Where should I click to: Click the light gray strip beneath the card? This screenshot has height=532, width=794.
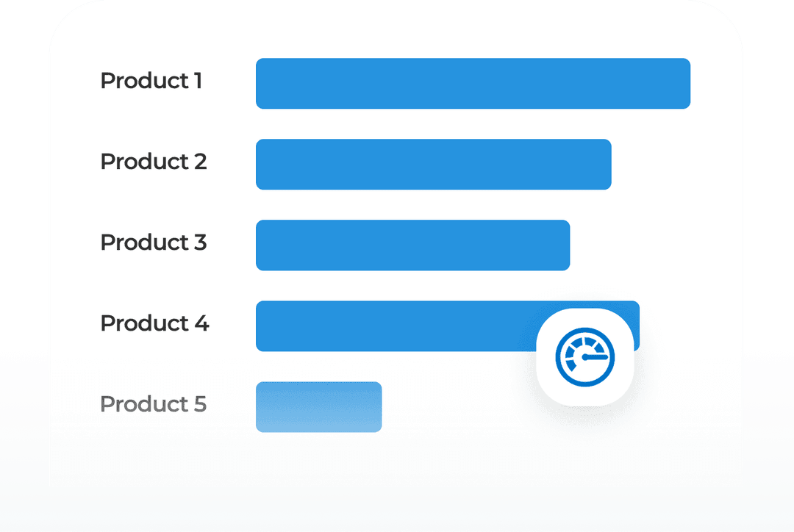(397, 511)
